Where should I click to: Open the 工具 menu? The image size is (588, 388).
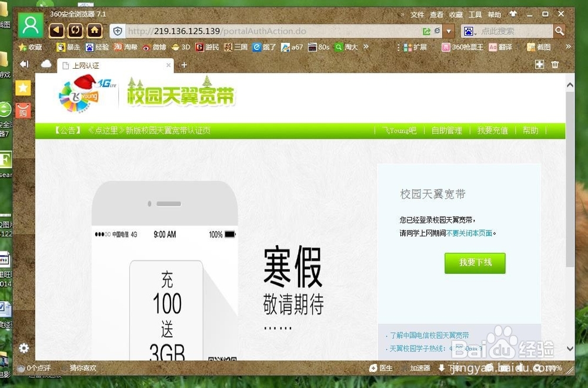[x=475, y=15]
